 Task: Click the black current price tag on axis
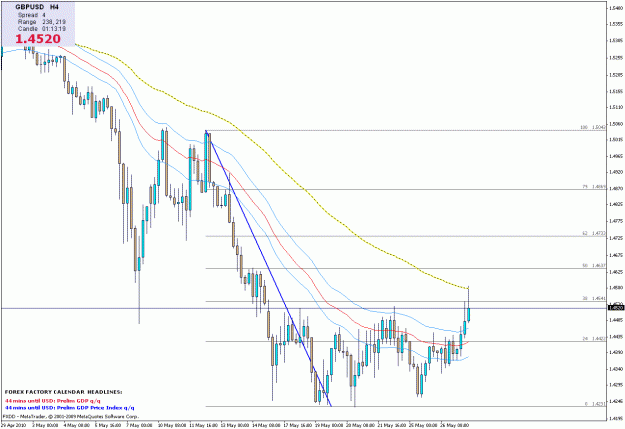(616, 308)
